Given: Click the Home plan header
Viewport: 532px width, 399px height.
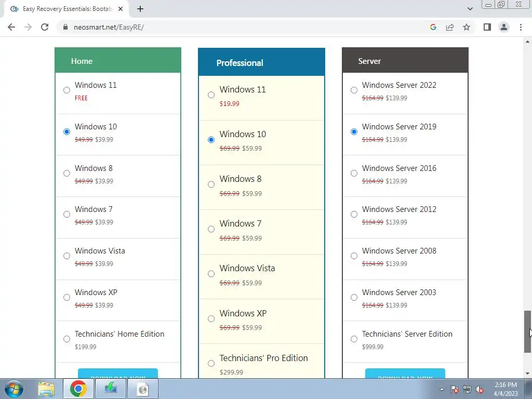Looking at the screenshot, I should click(118, 60).
